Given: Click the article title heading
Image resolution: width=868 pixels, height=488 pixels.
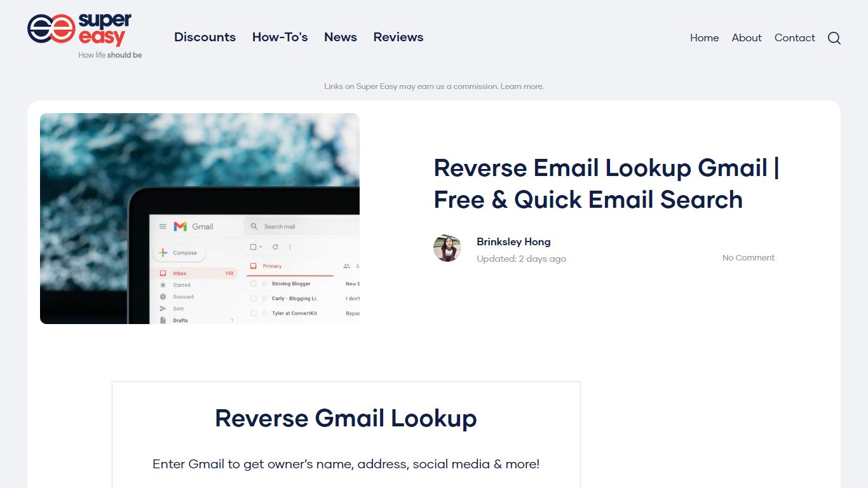Looking at the screenshot, I should (x=606, y=184).
